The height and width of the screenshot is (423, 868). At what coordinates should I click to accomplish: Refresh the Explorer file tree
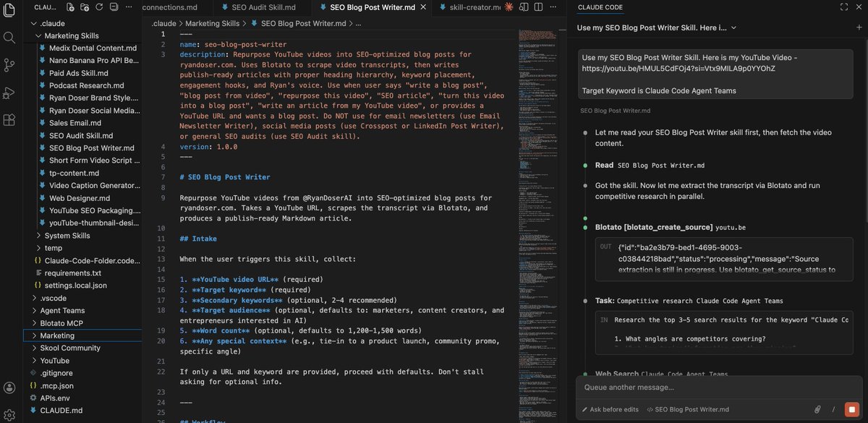[99, 7]
